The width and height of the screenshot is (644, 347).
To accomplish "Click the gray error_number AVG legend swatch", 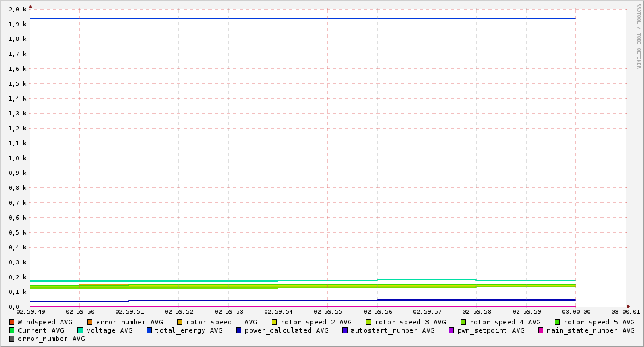I will pos(11,339).
